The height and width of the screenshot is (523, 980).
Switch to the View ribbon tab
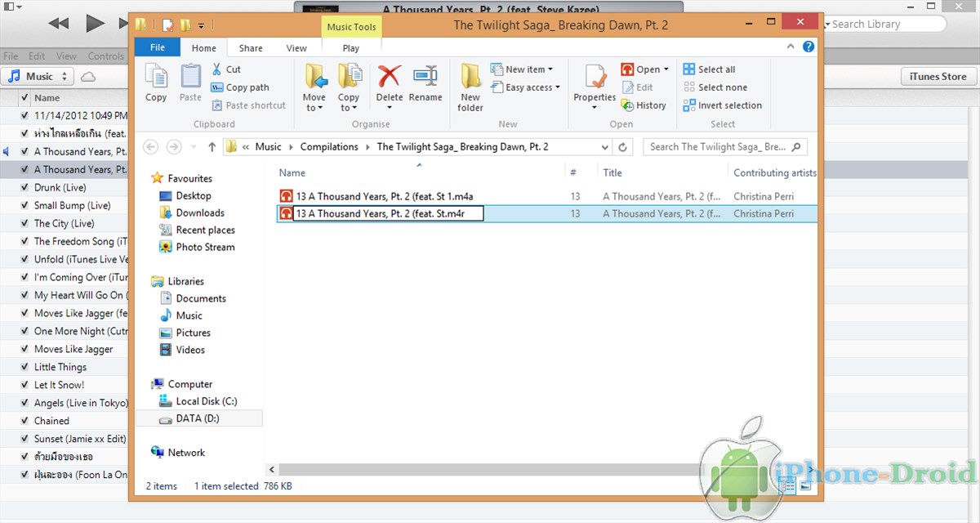[296, 48]
